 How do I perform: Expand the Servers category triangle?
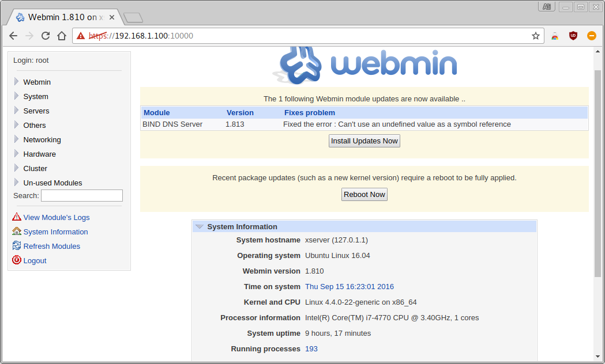[16, 110]
